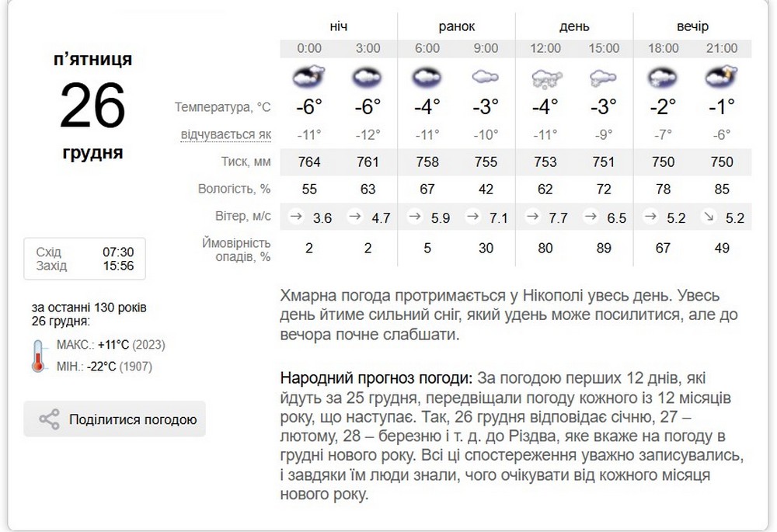Image resolution: width=777 pixels, height=532 pixels.
Task: Click the 3:00 weather icon
Action: [368, 77]
